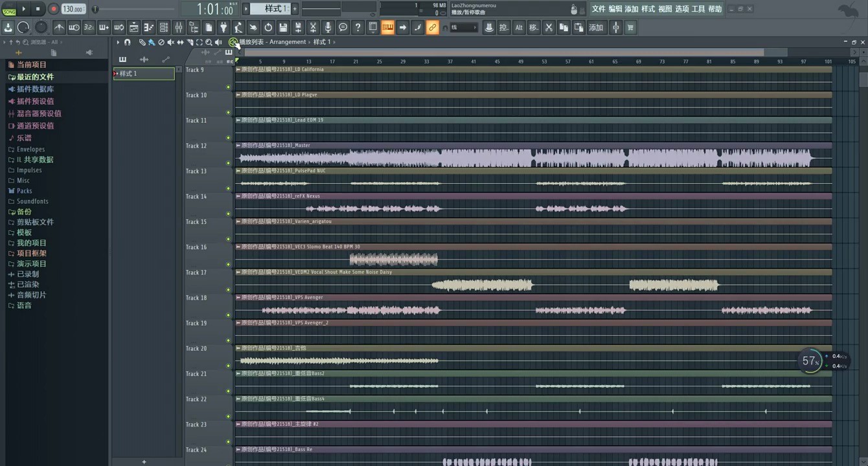Toggle the SONG/pattern mode switch
Viewport: 868px width, 466px height.
[x=9, y=10]
